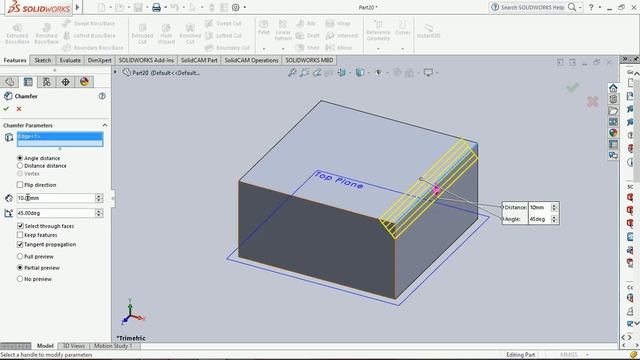Open Custom Properties icon in task pane
The height and width of the screenshot is (360, 640).
(613, 144)
